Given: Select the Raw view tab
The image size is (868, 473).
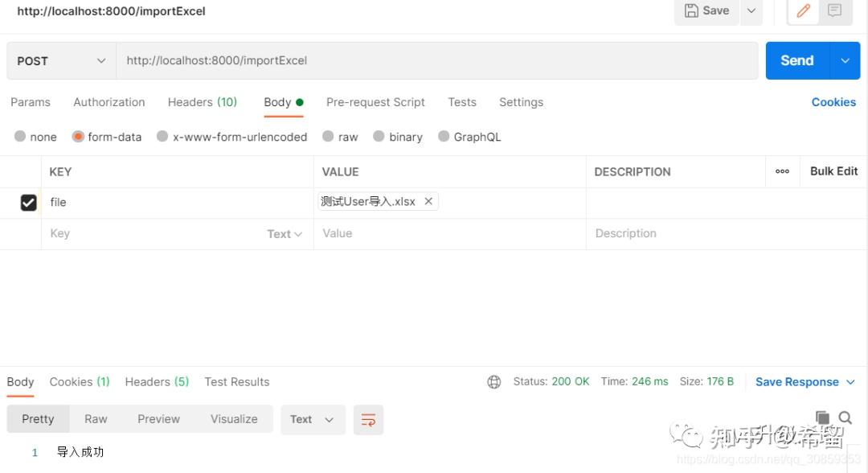Looking at the screenshot, I should (96, 419).
